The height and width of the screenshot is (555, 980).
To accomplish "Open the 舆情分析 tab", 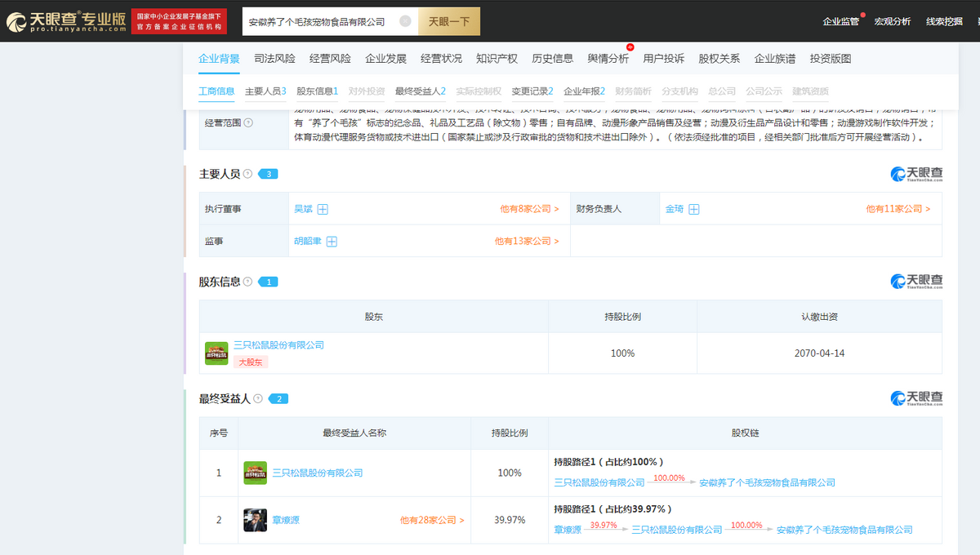I will pos(608,59).
